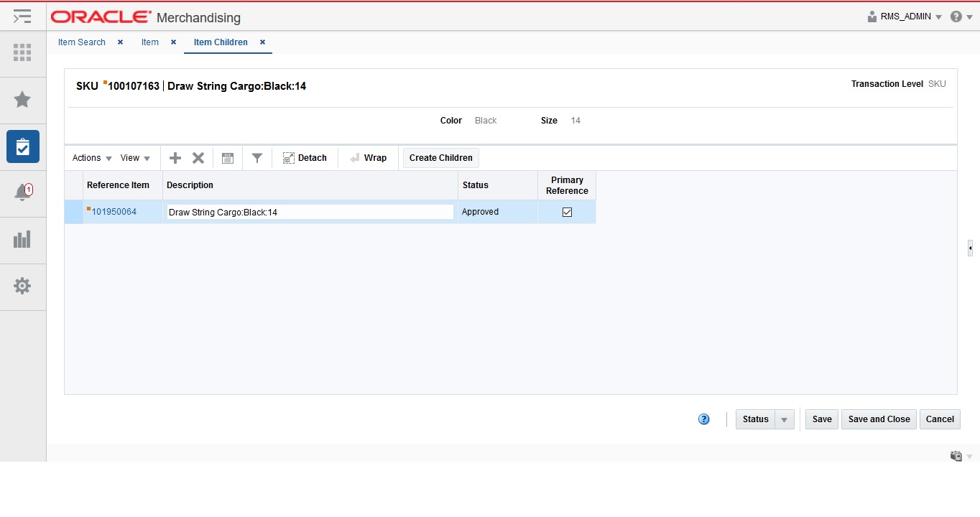Sort by the Reference Item column
980x517 pixels.
(123, 185)
